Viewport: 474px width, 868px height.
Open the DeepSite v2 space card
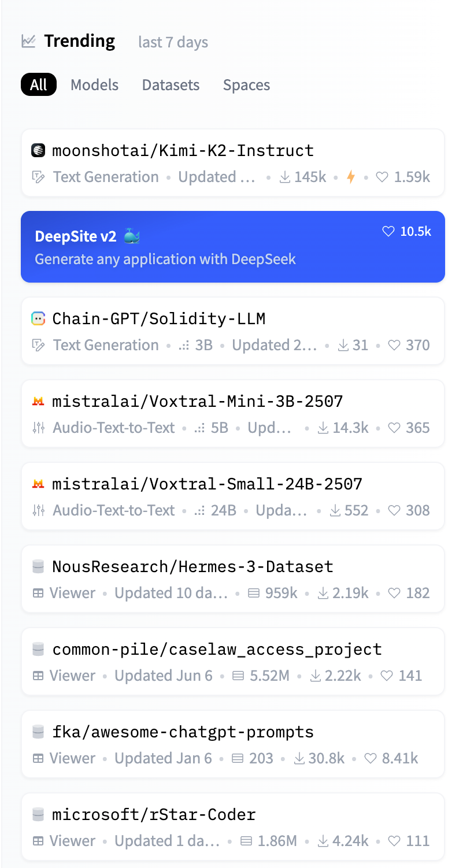pyautogui.click(x=233, y=247)
